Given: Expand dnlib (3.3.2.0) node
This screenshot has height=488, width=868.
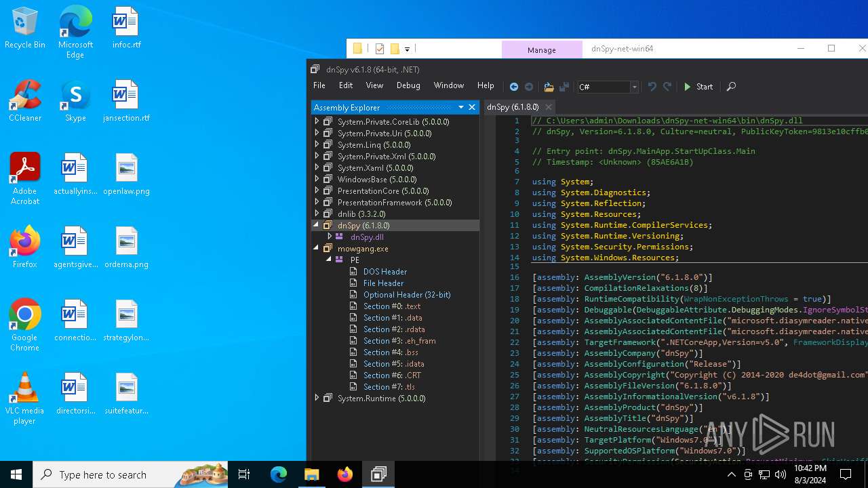Looking at the screenshot, I should pos(317,214).
